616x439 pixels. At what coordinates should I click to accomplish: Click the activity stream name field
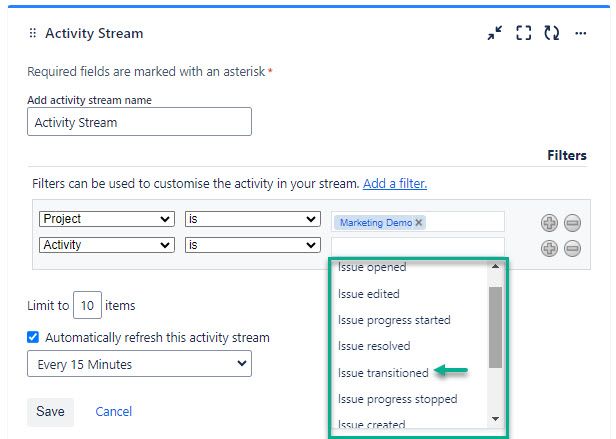tap(139, 122)
